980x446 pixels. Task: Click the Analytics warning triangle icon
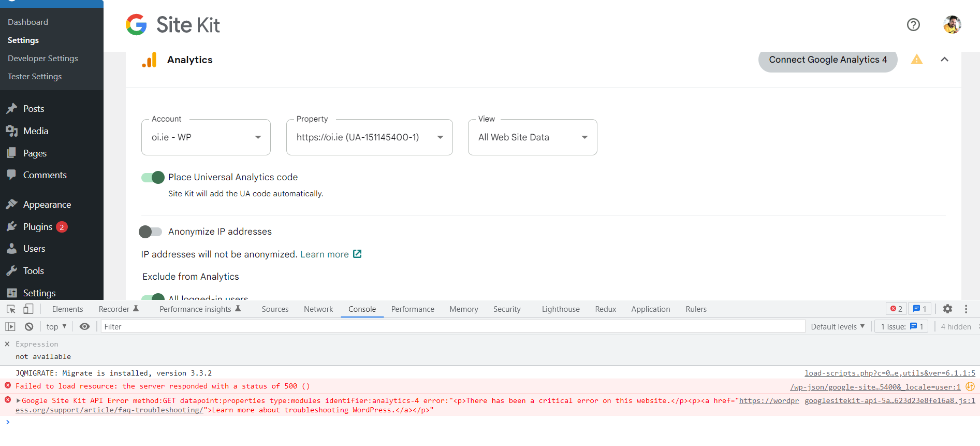[x=917, y=60]
